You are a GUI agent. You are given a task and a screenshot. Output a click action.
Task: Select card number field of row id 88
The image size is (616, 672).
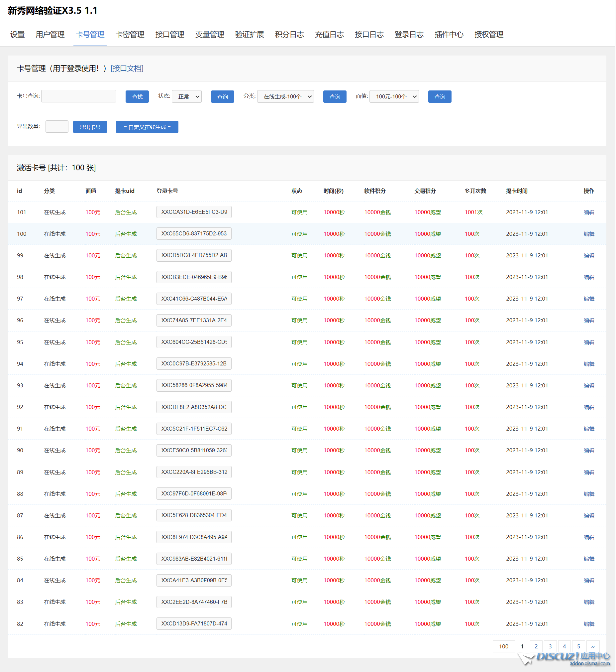pos(194,494)
